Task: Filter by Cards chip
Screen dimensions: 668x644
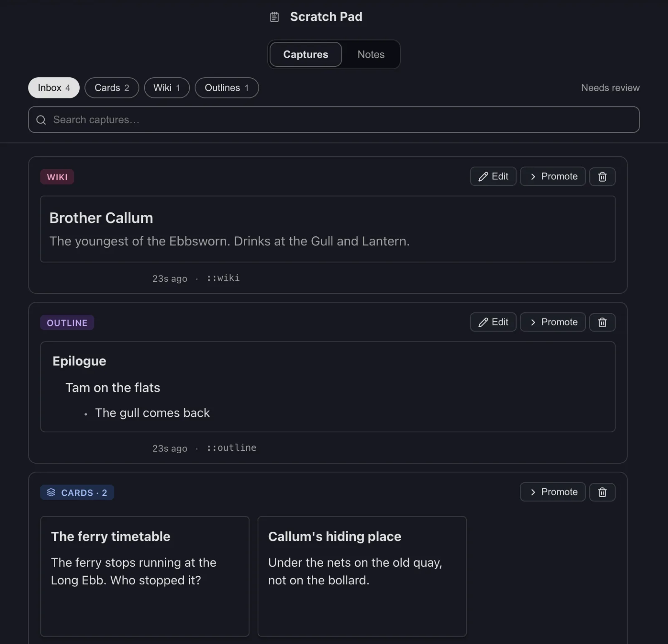Action: point(112,88)
